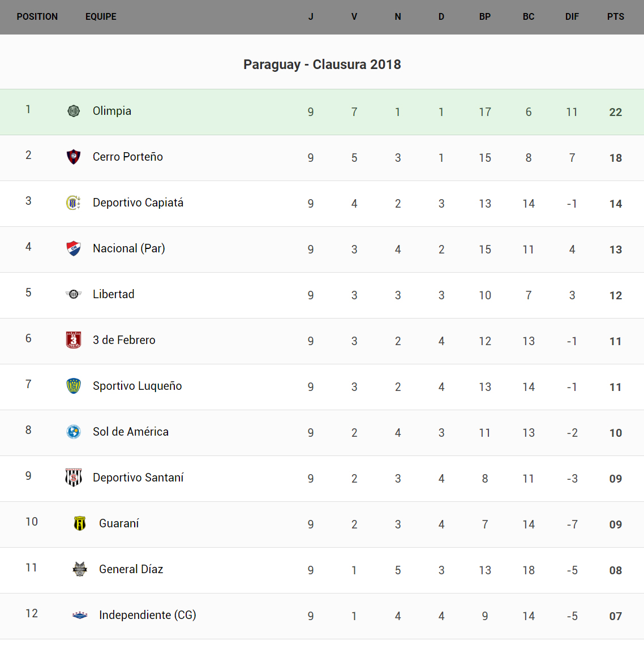The image size is (644, 645).
Task: Open the Cerro Porteño team link
Action: click(128, 157)
